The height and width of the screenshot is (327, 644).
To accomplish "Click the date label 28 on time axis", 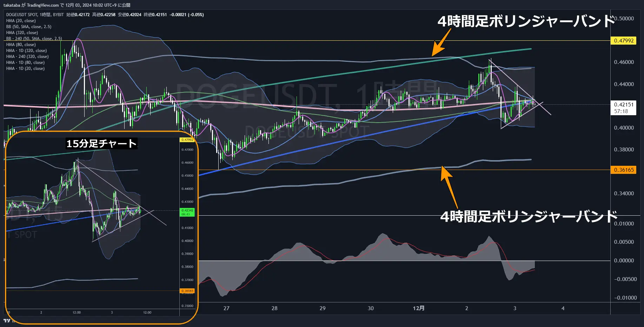I will (274, 308).
